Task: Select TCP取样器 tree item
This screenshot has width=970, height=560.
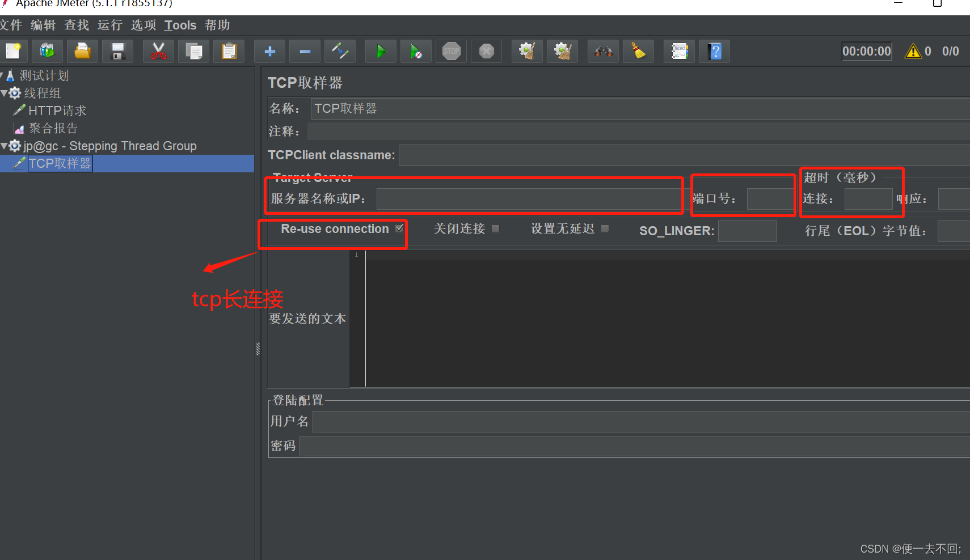Action: coord(60,164)
